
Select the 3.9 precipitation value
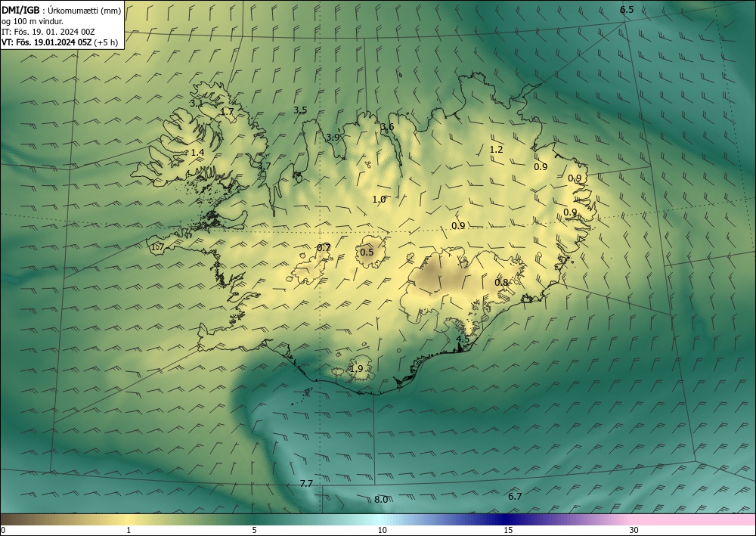(333, 138)
